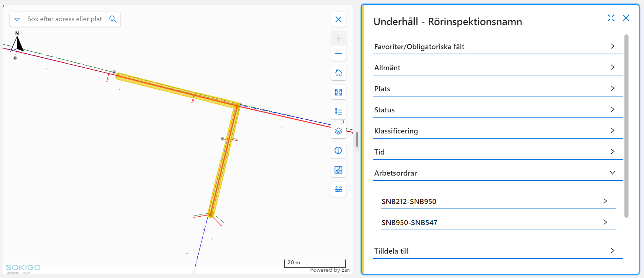This screenshot has width=644, height=278.
Task: Toggle the panel fullscreen expand icon
Action: pyautogui.click(x=611, y=18)
